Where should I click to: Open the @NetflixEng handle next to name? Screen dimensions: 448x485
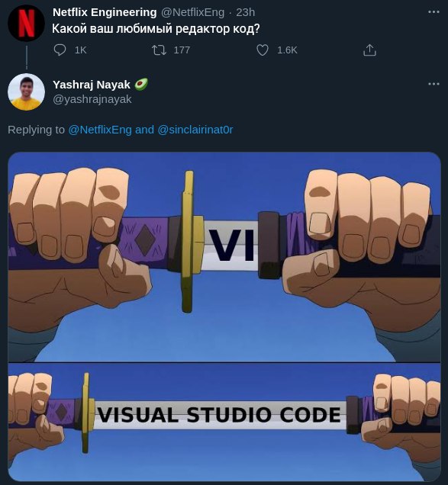pos(192,12)
